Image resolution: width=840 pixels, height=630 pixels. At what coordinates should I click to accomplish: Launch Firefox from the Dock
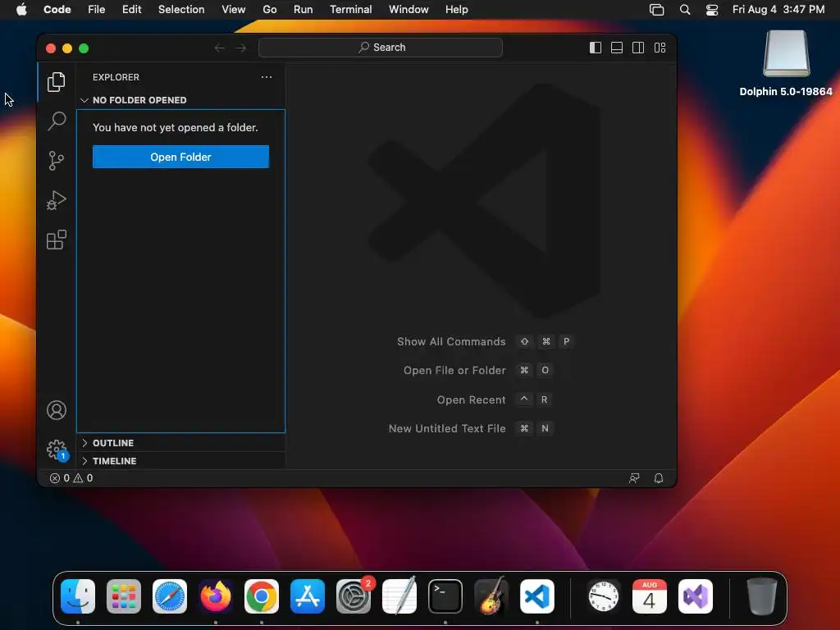(216, 596)
